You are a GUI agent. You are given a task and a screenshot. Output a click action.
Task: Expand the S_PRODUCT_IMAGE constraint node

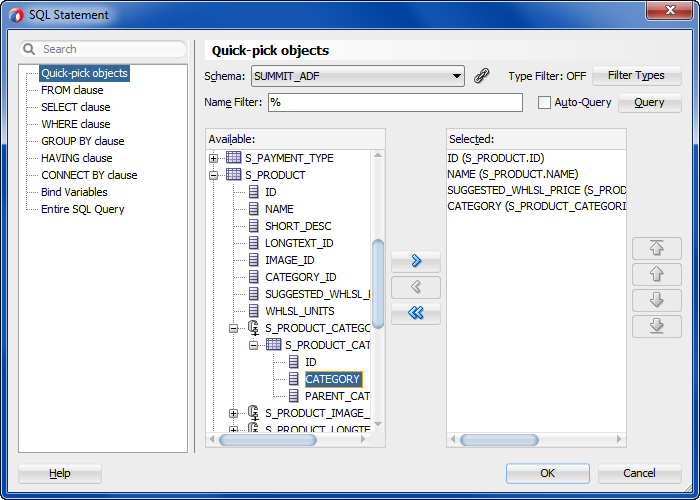pyautogui.click(x=233, y=413)
